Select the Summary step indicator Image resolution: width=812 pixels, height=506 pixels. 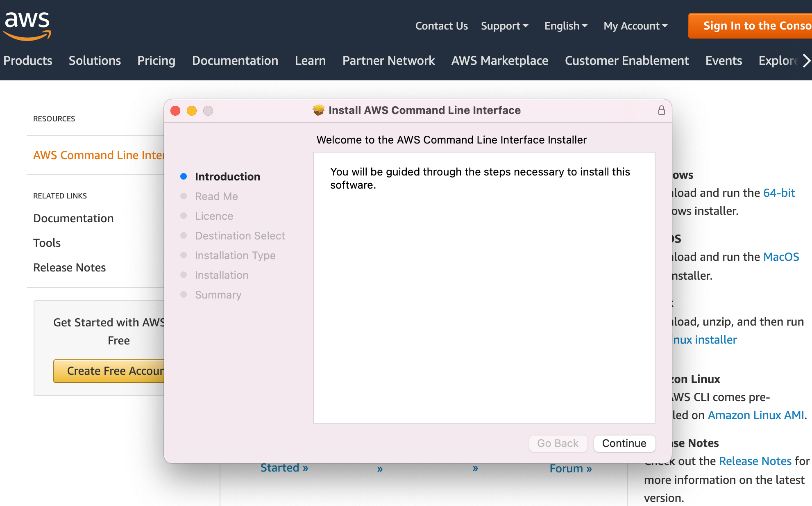click(x=183, y=294)
